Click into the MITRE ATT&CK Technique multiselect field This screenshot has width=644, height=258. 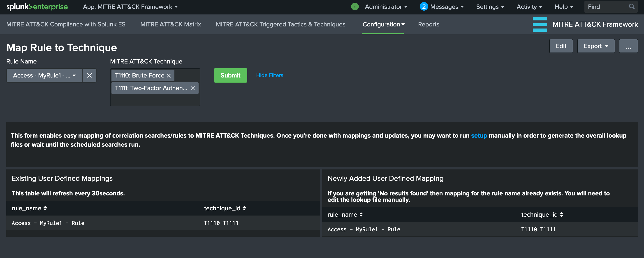tap(155, 100)
